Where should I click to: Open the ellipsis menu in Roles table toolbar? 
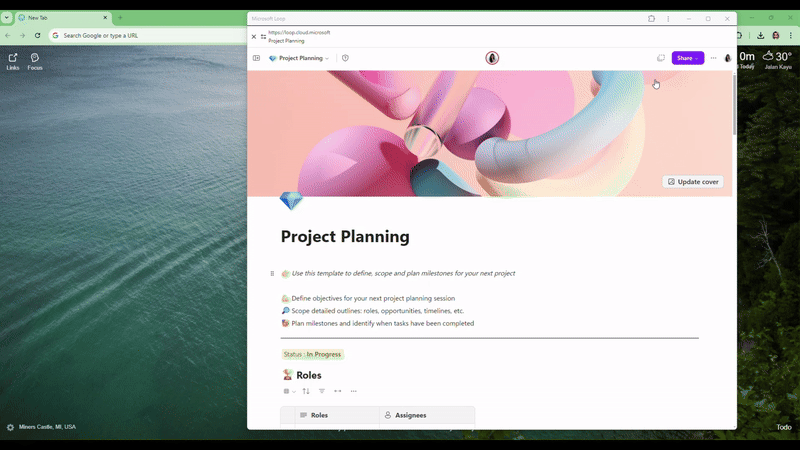(x=353, y=391)
